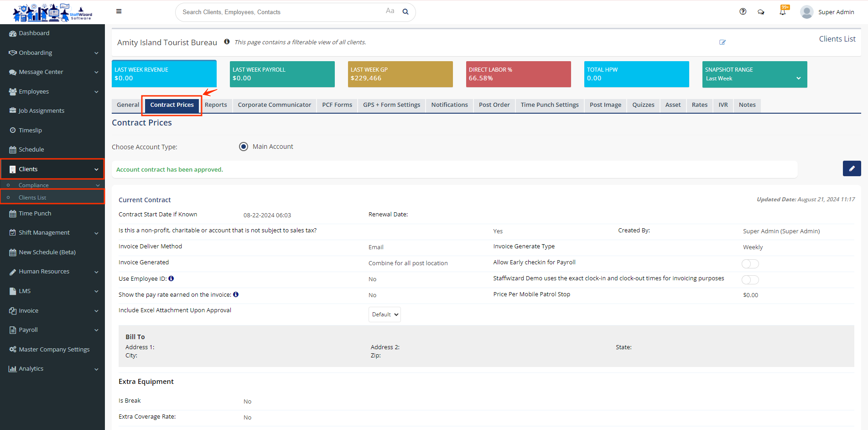Click the Last Week GP gold tile
The image size is (868, 430).
(400, 74)
